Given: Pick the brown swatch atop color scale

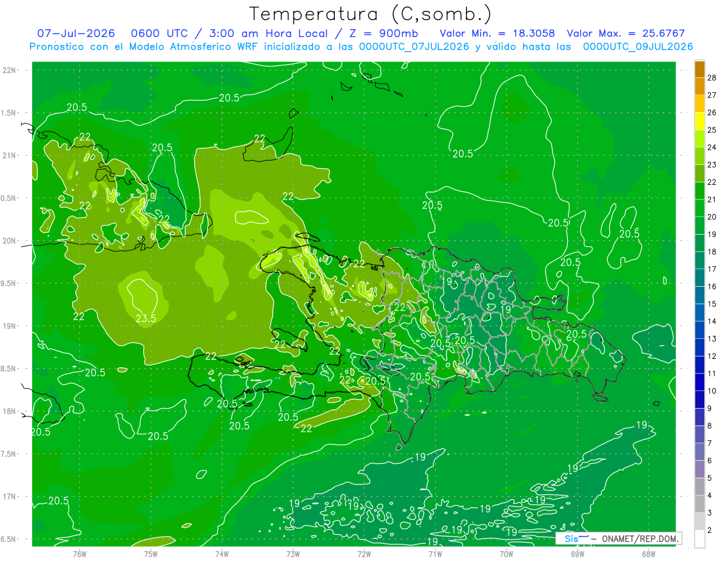Looking at the screenshot, I should point(699,69).
